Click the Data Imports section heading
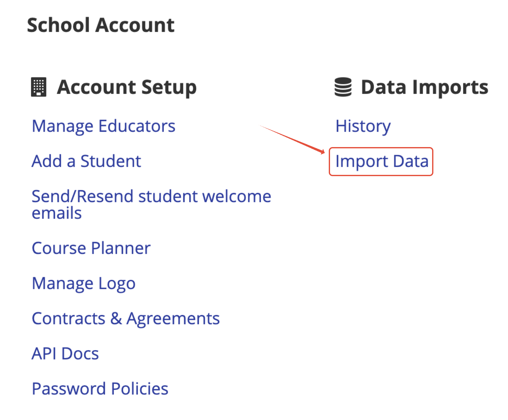The image size is (508, 420). click(x=425, y=87)
